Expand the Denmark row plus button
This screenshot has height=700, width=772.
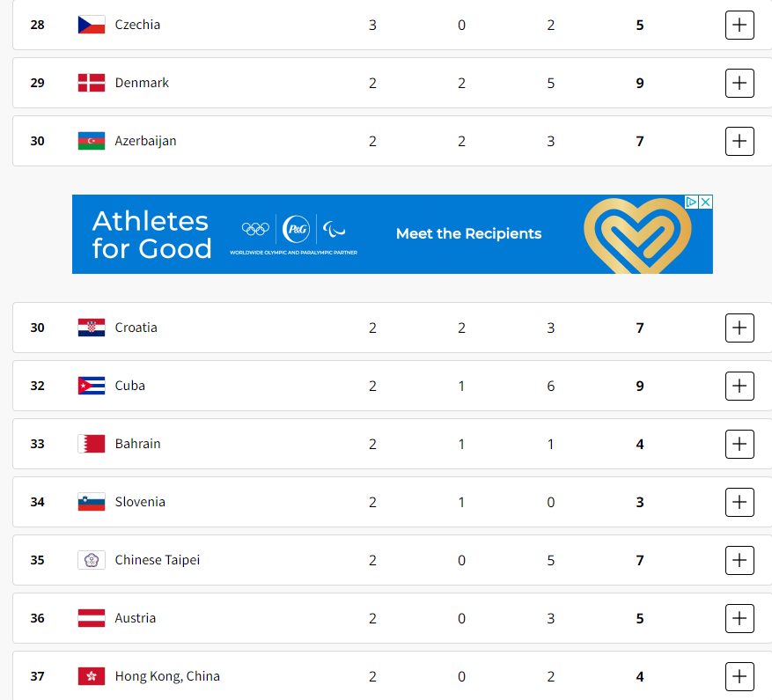coord(739,83)
